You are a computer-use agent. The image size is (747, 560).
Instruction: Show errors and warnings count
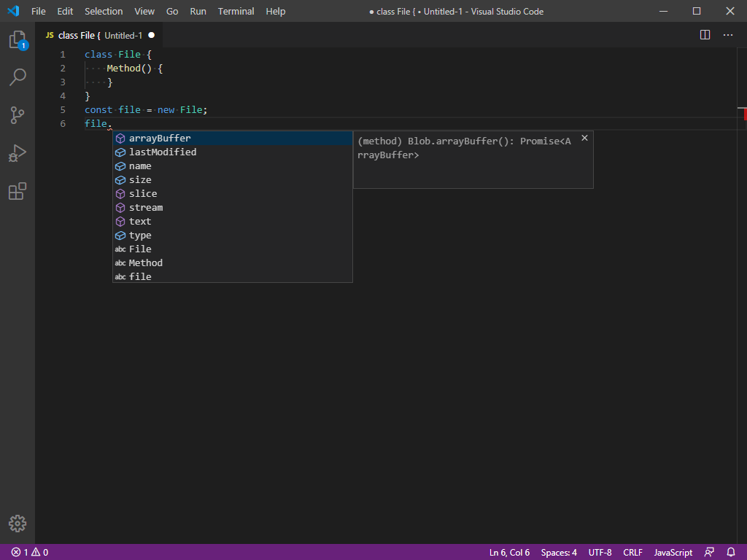pos(29,553)
